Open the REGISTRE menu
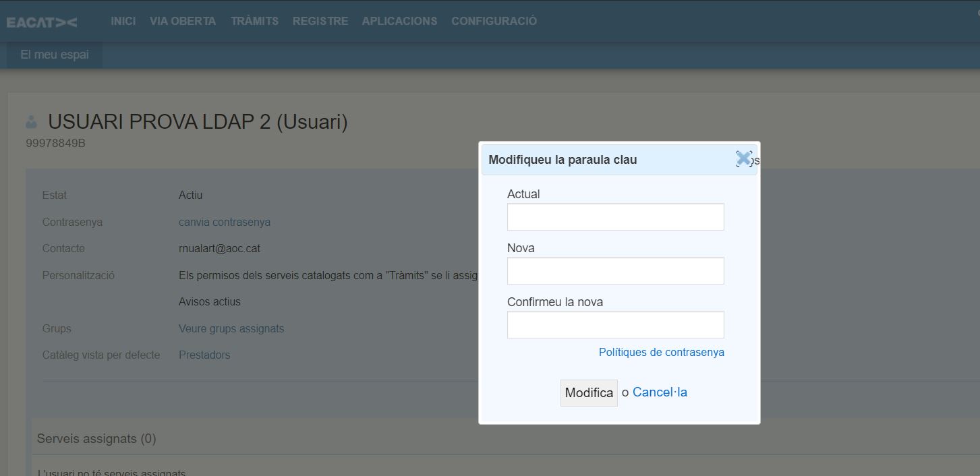This screenshot has height=476, width=980. (320, 21)
